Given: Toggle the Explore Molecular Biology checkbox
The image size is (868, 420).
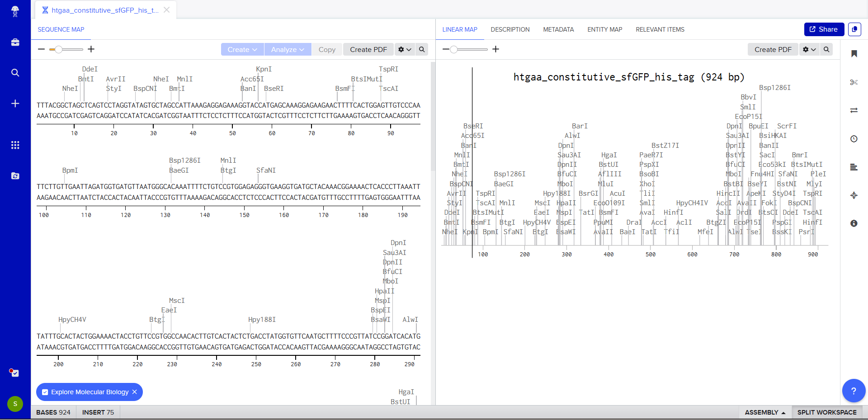Looking at the screenshot, I should pos(45,392).
